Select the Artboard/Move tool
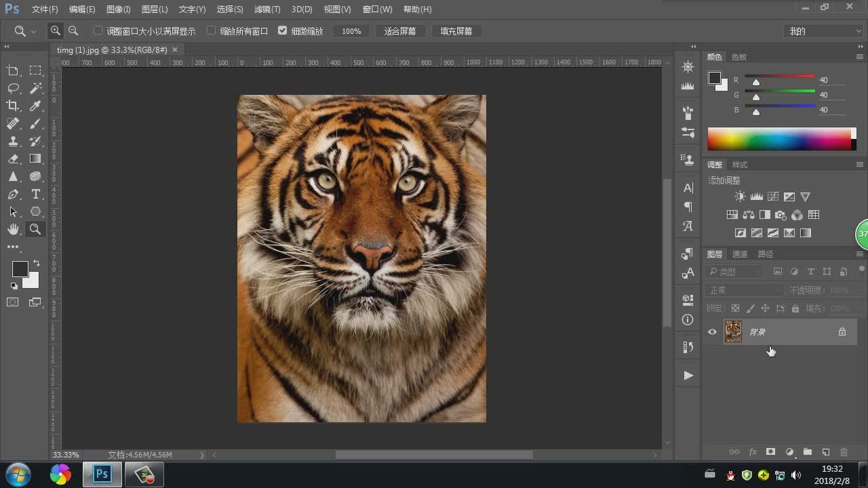Image resolution: width=868 pixels, height=488 pixels. pyautogui.click(x=13, y=70)
